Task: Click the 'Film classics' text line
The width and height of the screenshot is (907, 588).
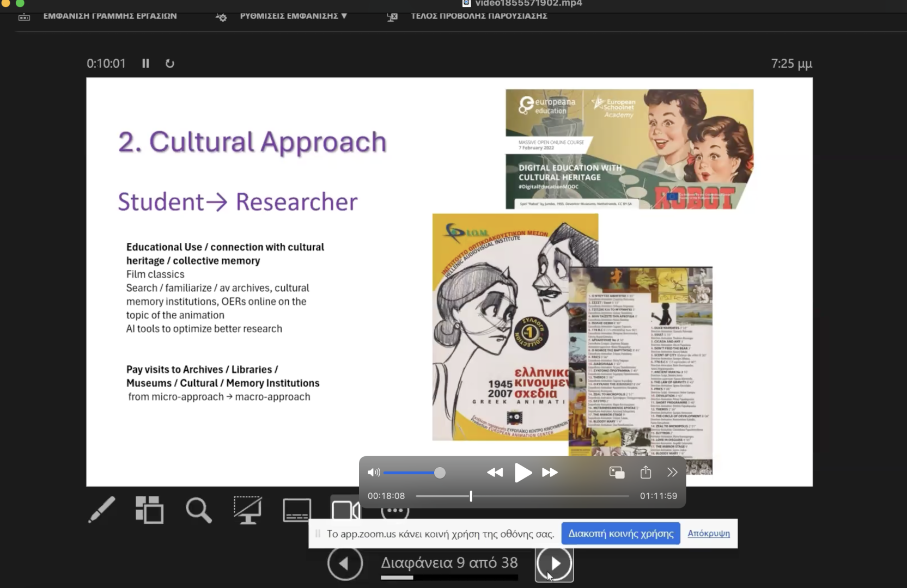Action: tap(155, 274)
